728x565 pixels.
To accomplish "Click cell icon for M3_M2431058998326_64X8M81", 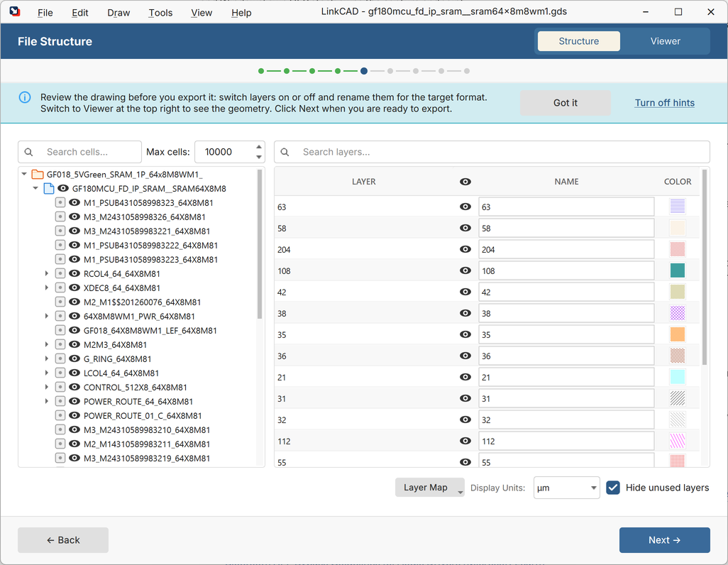I will pyautogui.click(x=60, y=216).
